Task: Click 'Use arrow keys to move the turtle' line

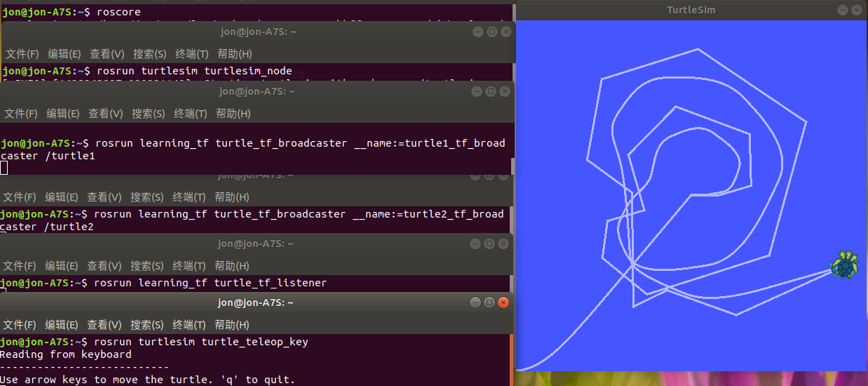Action: (x=147, y=380)
